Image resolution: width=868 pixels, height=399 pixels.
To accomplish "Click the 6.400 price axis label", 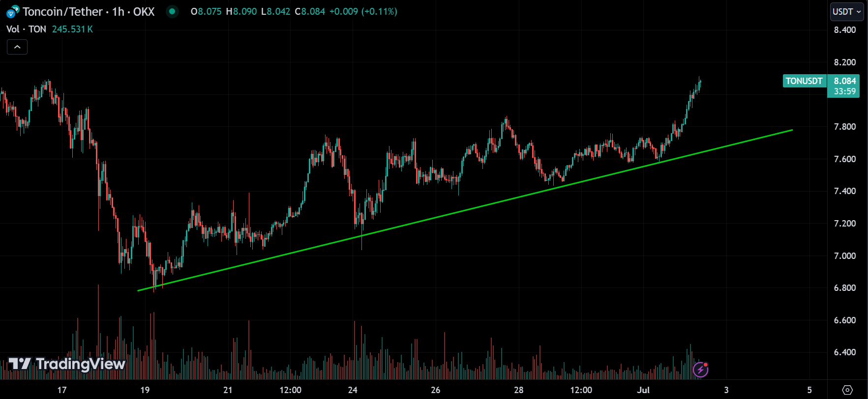I will pos(845,352).
